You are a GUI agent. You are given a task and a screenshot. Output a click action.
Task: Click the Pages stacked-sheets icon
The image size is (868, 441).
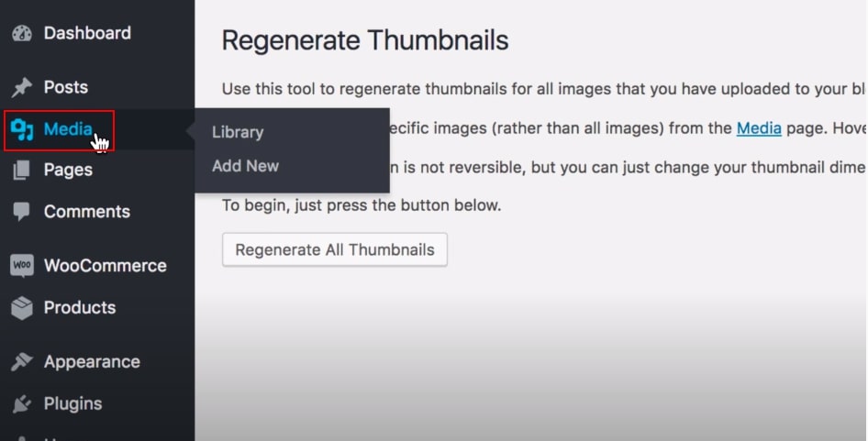(x=22, y=170)
